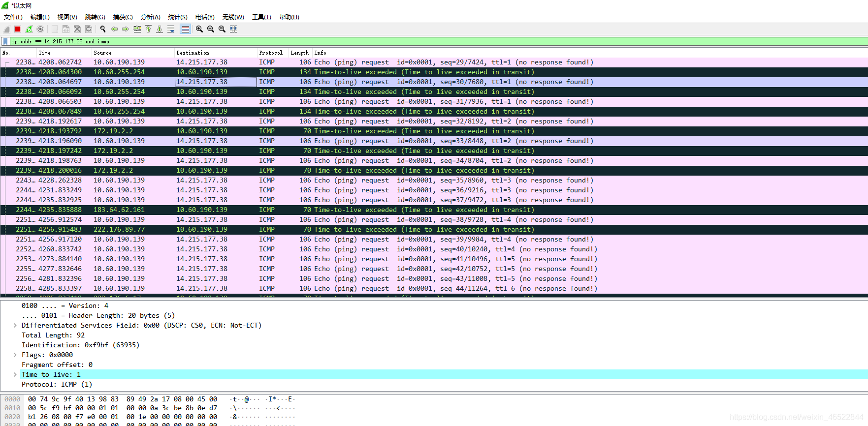Open the 文件(F) menu
Screen dimensions: 868x426
[x=13, y=17]
